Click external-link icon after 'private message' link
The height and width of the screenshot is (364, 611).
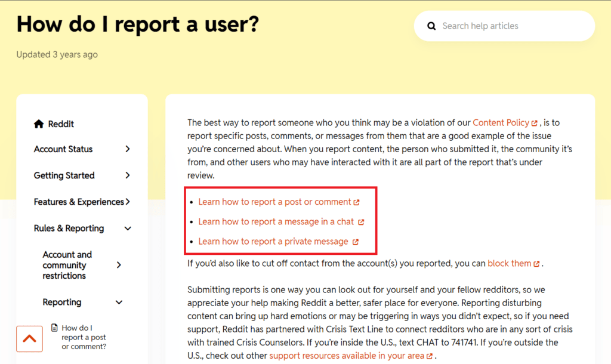point(356,242)
